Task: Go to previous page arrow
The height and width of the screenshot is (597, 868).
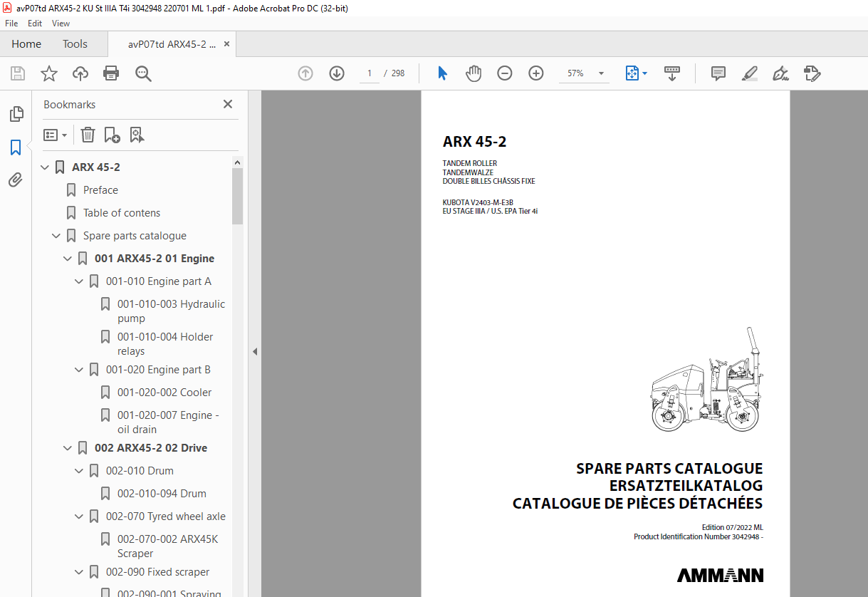Action: [x=305, y=73]
